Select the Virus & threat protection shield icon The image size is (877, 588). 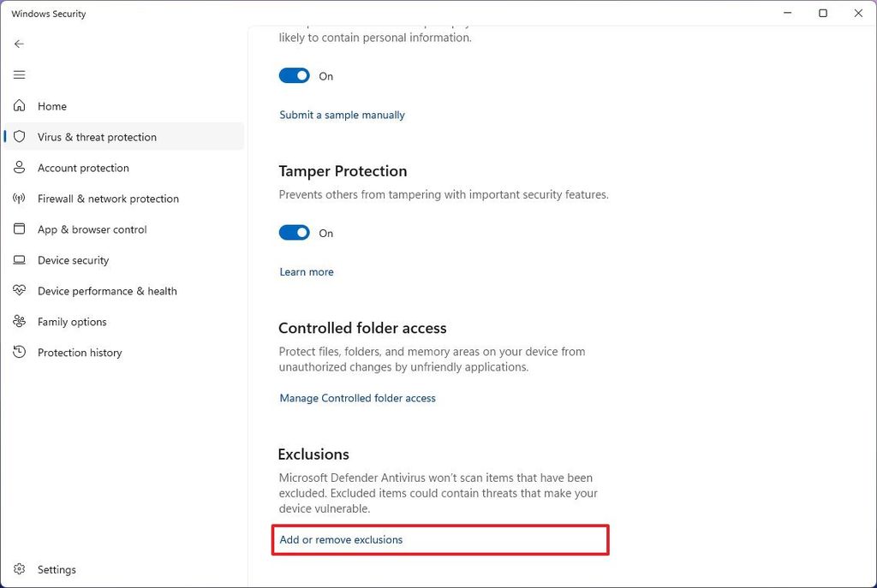(19, 137)
